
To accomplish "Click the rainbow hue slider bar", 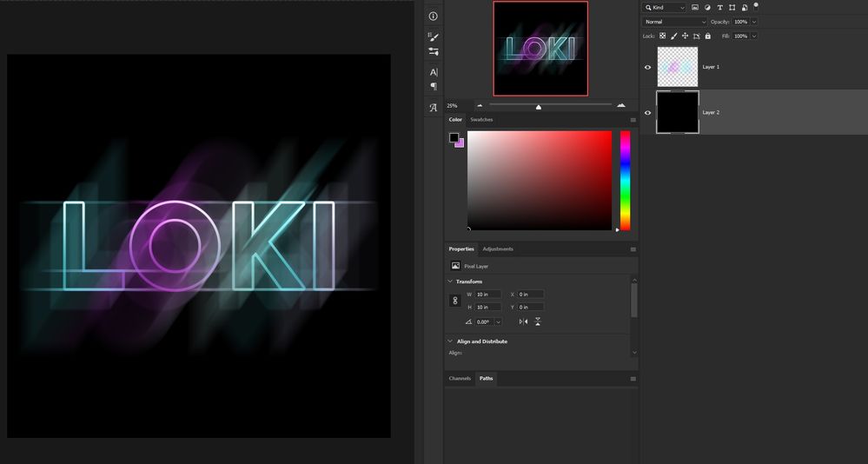I will click(x=625, y=181).
